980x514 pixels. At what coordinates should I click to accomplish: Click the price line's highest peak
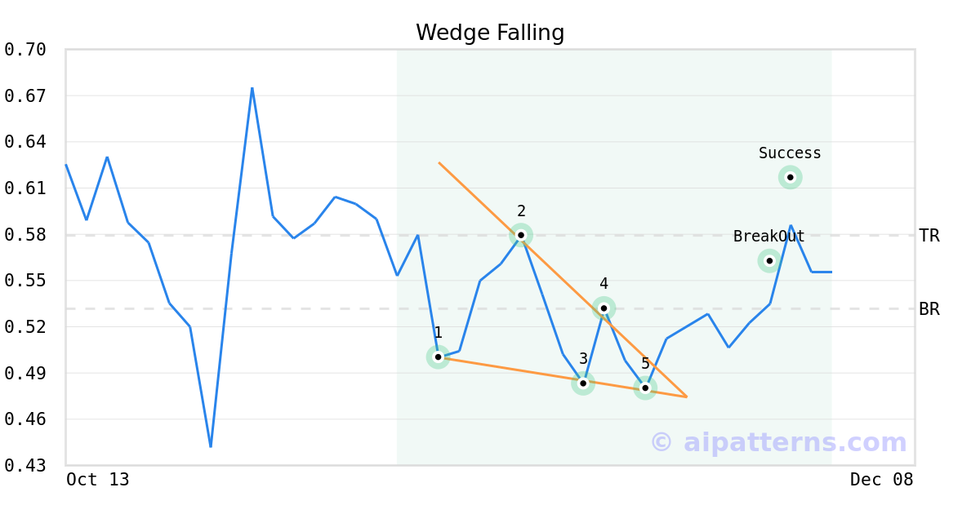[x=252, y=88]
